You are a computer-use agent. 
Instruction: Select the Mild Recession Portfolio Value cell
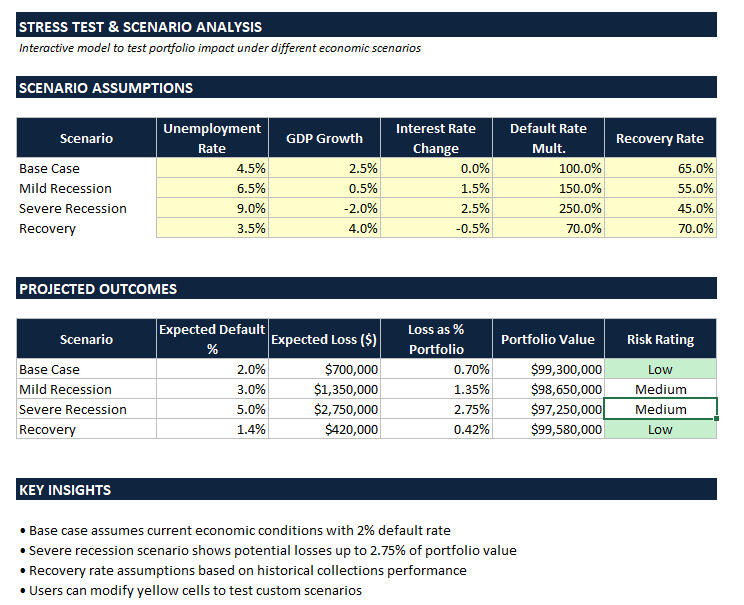548,390
